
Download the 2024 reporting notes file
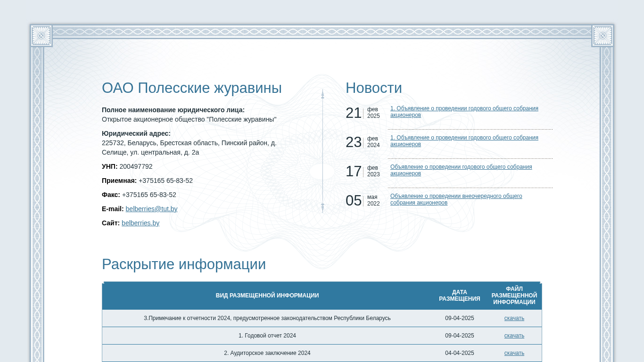tap(514, 318)
